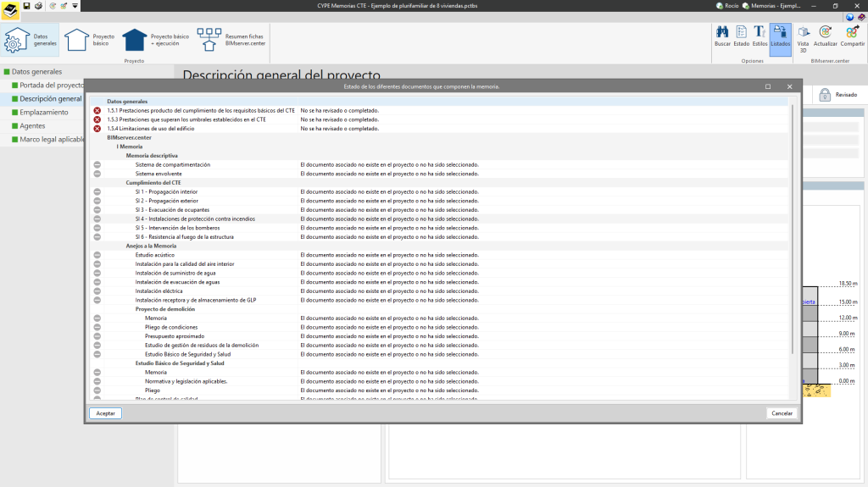Click the BIMserver share icon in title bar
868x487 pixels.
[x=64, y=6]
